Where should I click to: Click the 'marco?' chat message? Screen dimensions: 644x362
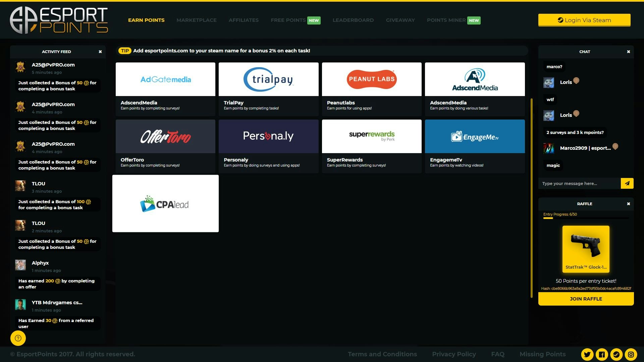coord(554,67)
